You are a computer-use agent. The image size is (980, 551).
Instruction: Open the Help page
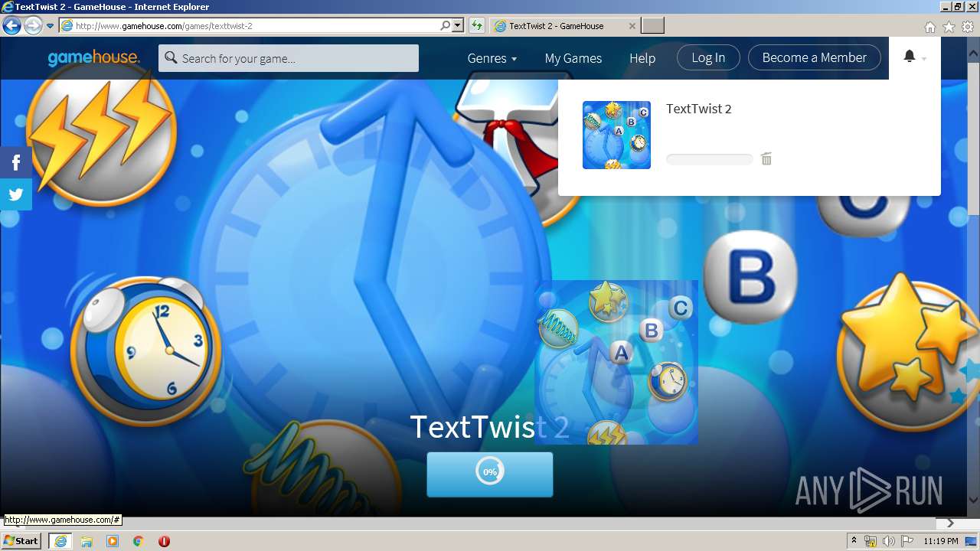(642, 58)
